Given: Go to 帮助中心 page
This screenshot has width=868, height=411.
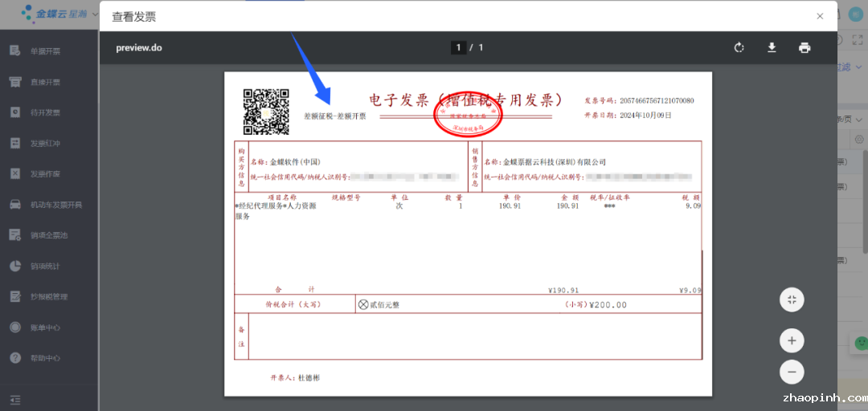Looking at the screenshot, I should click(x=45, y=358).
